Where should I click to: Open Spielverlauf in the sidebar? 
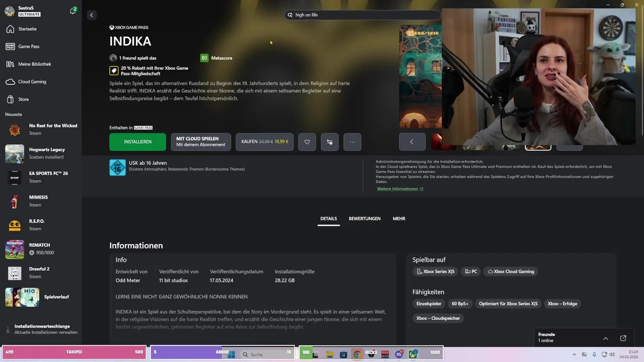41,297
